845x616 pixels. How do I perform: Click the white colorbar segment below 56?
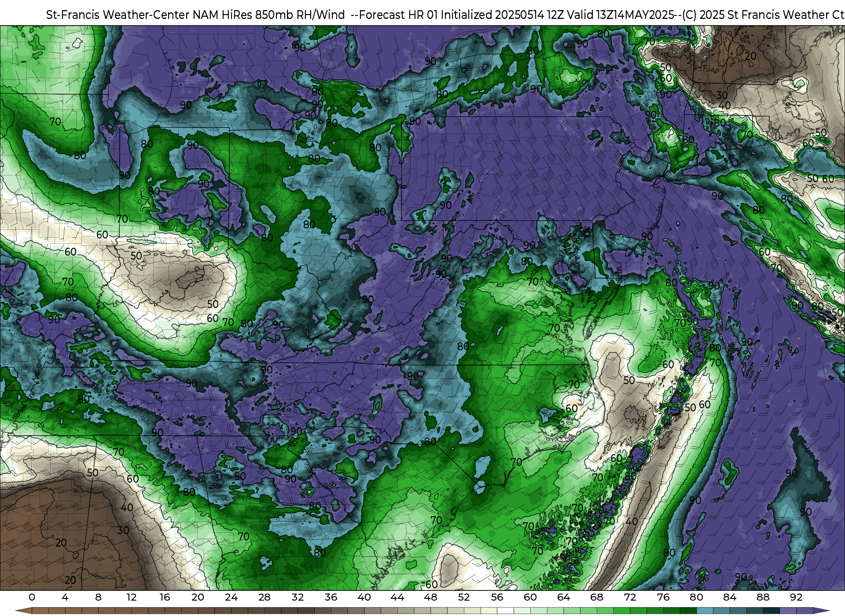click(x=505, y=611)
